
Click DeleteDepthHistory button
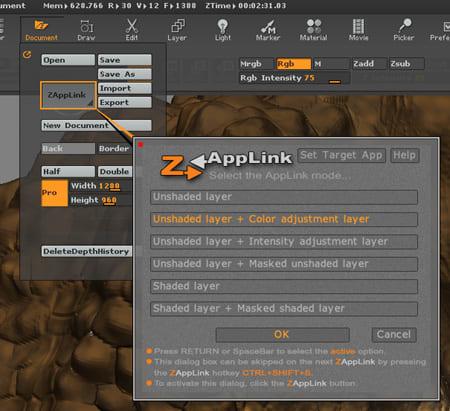87,251
